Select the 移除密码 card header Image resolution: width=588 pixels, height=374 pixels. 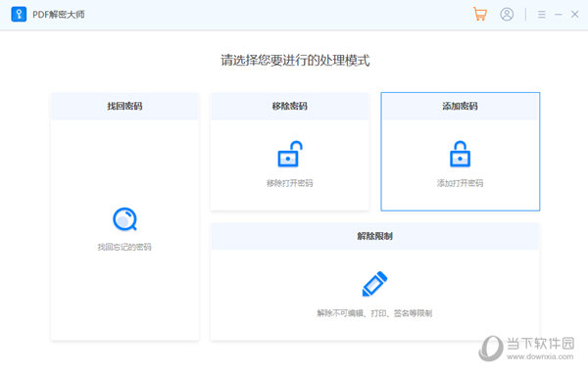point(290,106)
